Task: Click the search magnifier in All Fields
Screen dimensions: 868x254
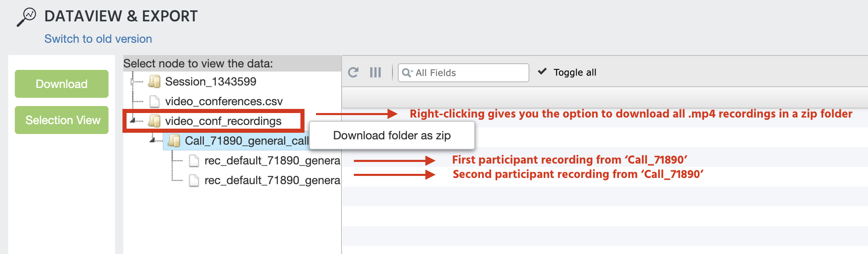Action: [x=407, y=73]
